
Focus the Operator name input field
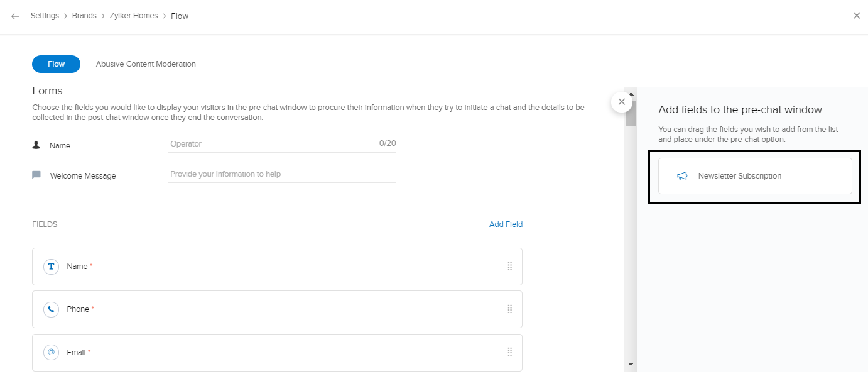(x=273, y=144)
